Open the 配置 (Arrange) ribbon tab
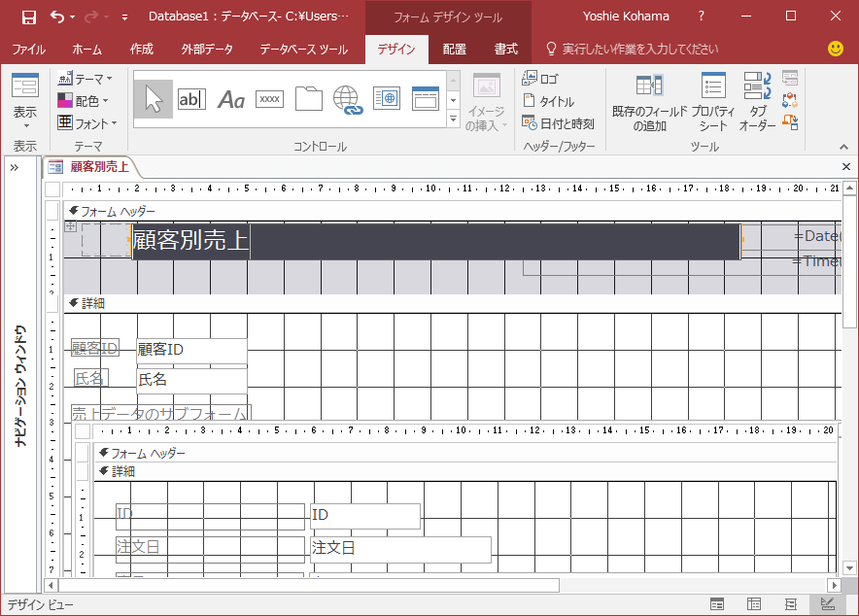859x616 pixels. [x=454, y=49]
